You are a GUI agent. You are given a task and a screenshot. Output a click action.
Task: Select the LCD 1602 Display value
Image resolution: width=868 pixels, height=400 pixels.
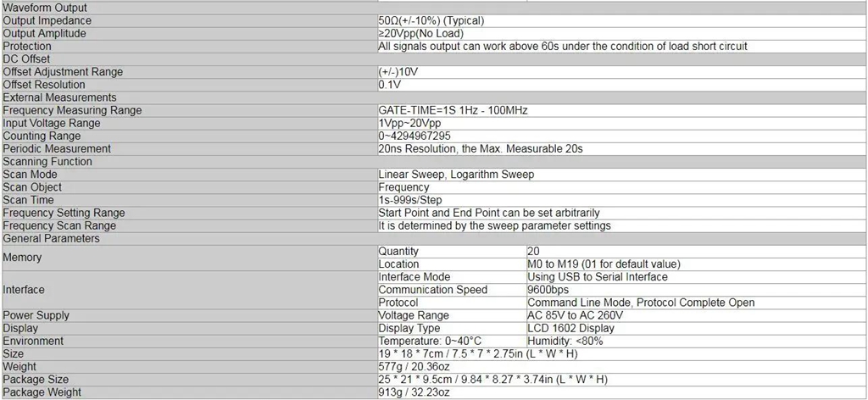(x=570, y=328)
